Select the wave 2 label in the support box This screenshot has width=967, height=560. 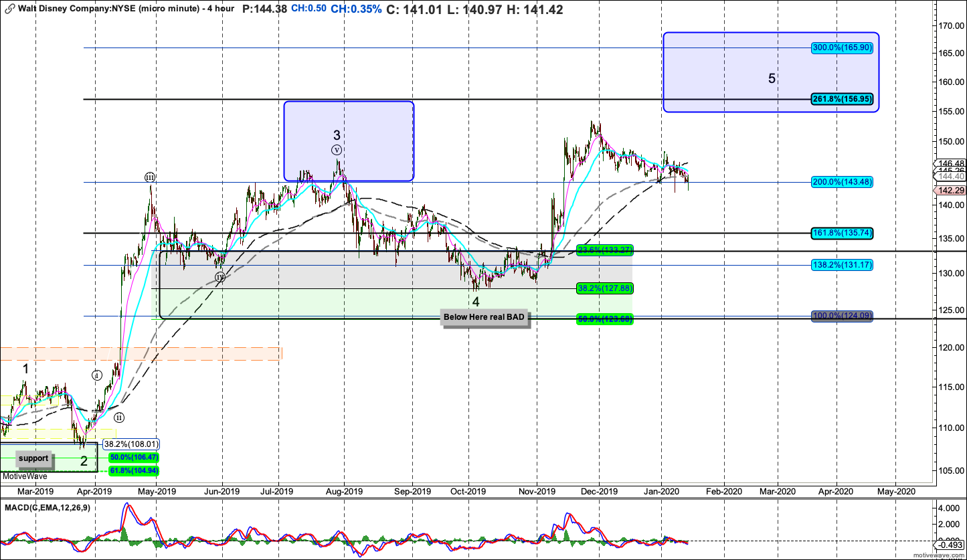(x=84, y=461)
